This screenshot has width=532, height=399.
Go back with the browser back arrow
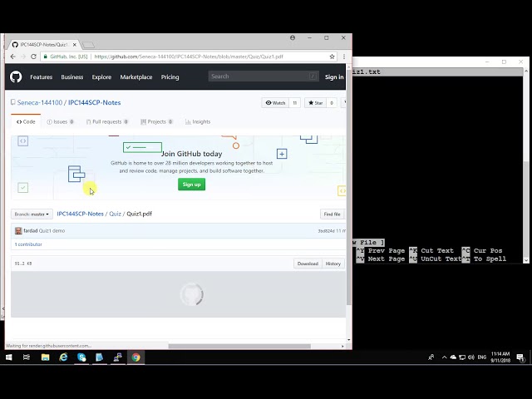point(13,57)
